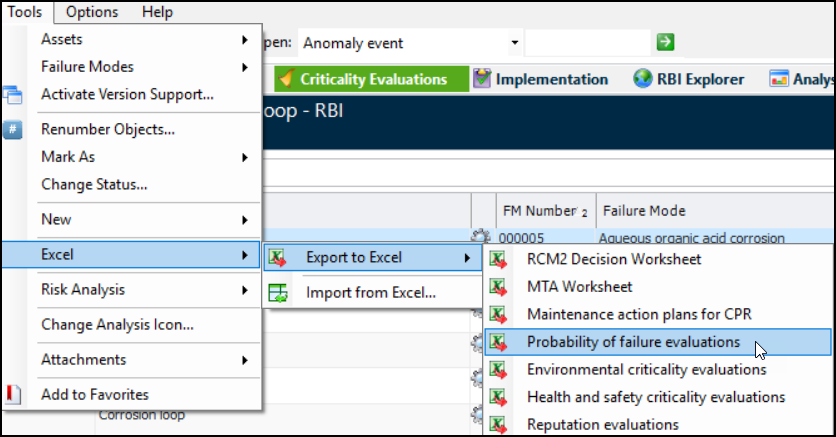The height and width of the screenshot is (437, 836).
Task: Click the Add to Favorites bookmark icon
Action: pos(13,395)
